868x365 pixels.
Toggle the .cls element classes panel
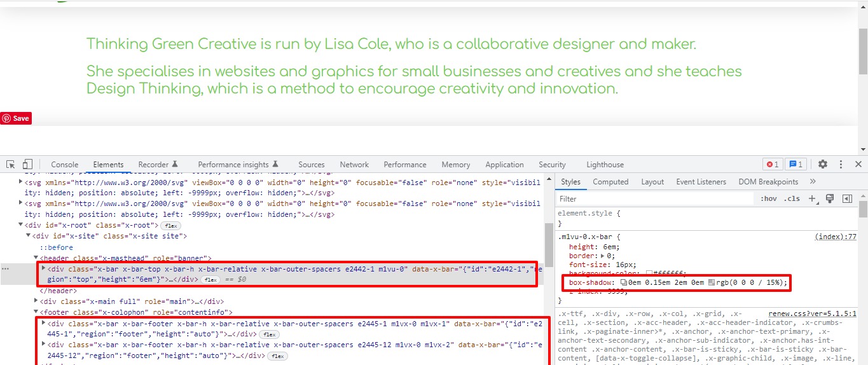pos(792,199)
